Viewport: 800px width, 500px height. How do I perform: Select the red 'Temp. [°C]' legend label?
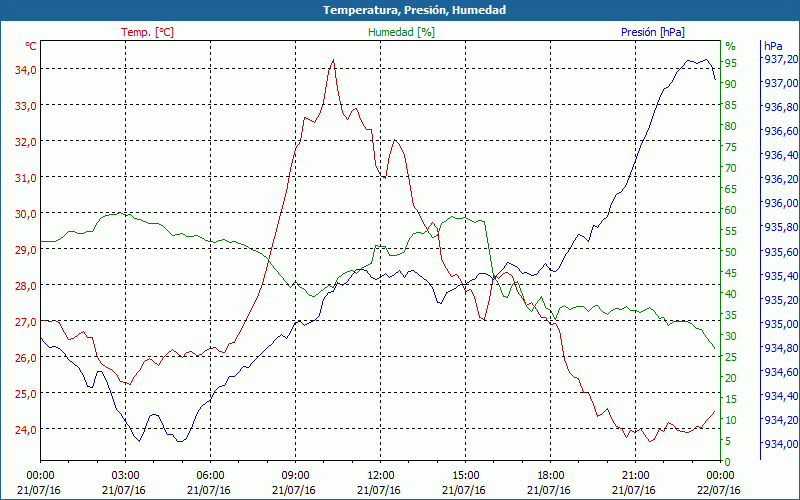pos(147,32)
